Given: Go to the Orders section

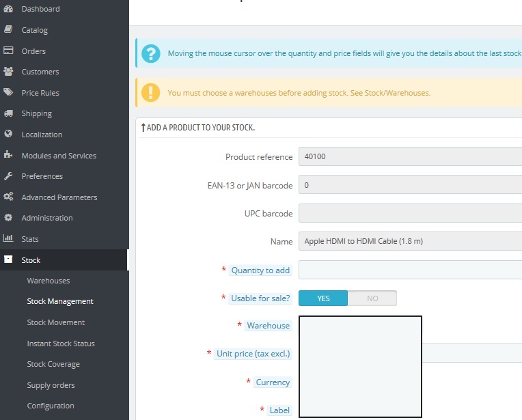Looking at the screenshot, I should point(33,51).
